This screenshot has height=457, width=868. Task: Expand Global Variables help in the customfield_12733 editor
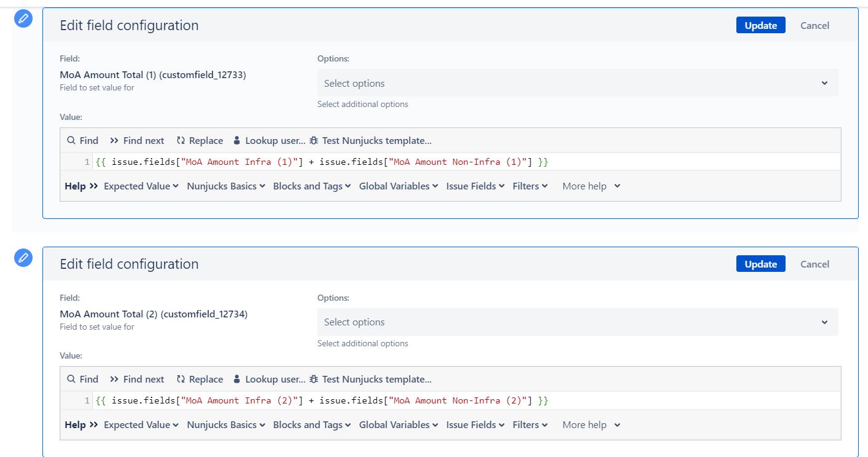[399, 186]
